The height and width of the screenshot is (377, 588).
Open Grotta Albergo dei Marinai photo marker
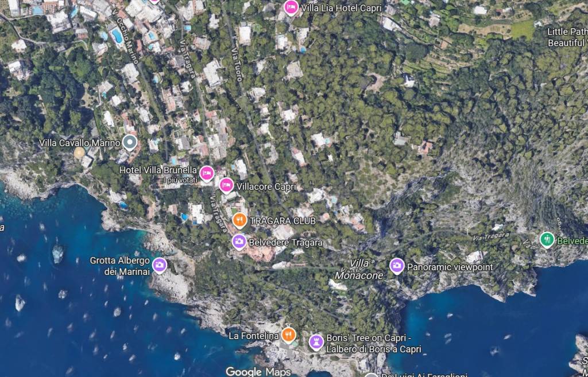tap(160, 265)
